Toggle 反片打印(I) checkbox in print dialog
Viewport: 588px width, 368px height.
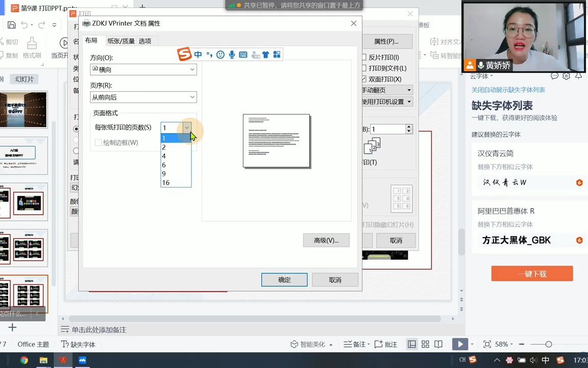(x=364, y=57)
